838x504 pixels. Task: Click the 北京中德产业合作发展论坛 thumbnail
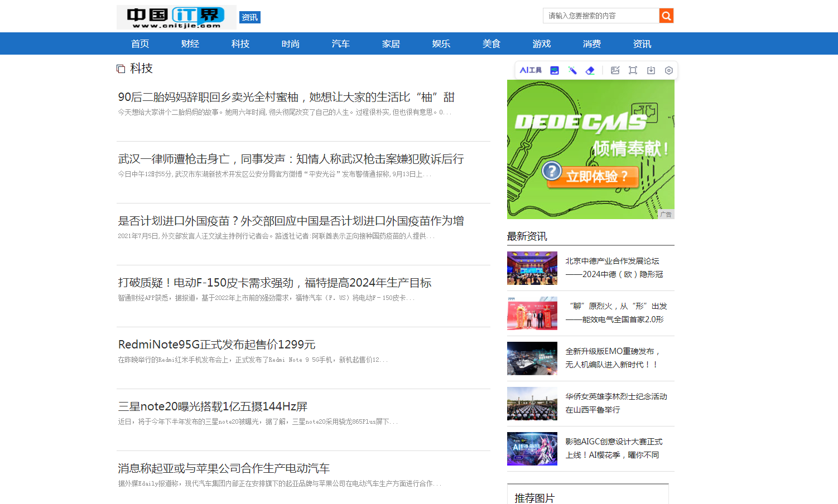coord(532,268)
